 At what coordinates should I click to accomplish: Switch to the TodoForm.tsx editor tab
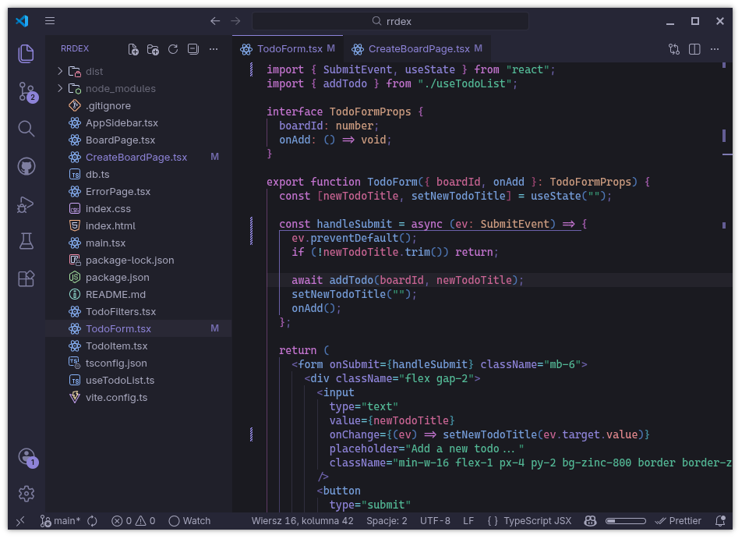pyautogui.click(x=288, y=48)
